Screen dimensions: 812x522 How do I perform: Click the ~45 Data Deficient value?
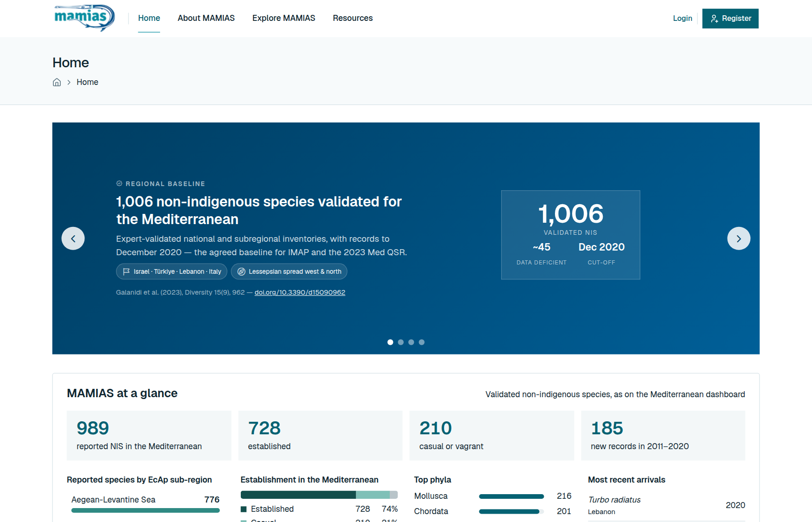541,247
